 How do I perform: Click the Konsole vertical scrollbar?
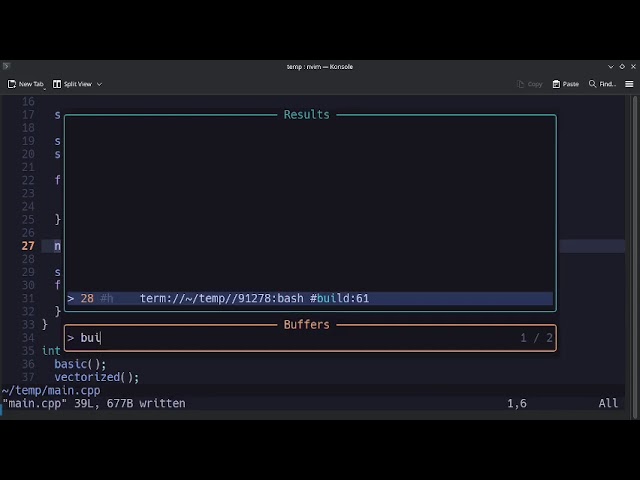click(x=634, y=257)
